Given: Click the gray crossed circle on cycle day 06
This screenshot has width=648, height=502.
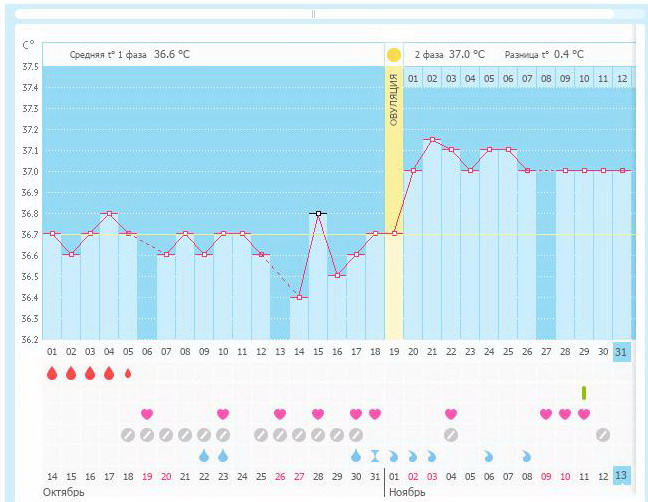Looking at the screenshot, I should click(x=147, y=435).
